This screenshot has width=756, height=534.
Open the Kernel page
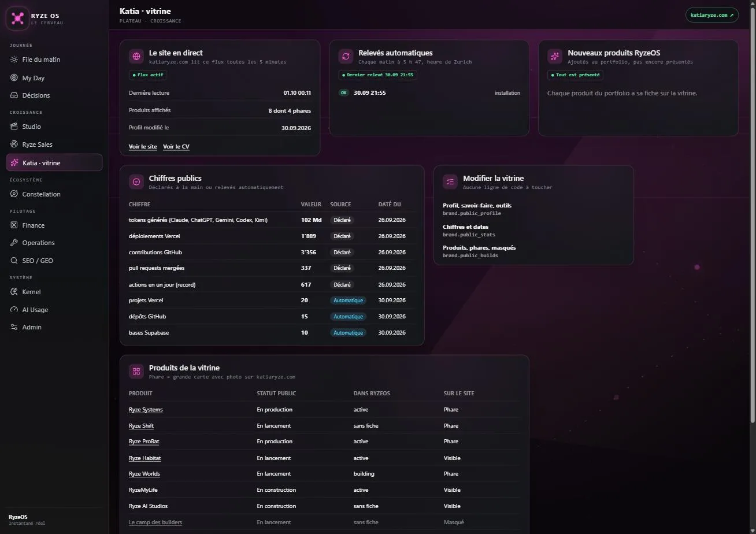[x=54, y=292]
